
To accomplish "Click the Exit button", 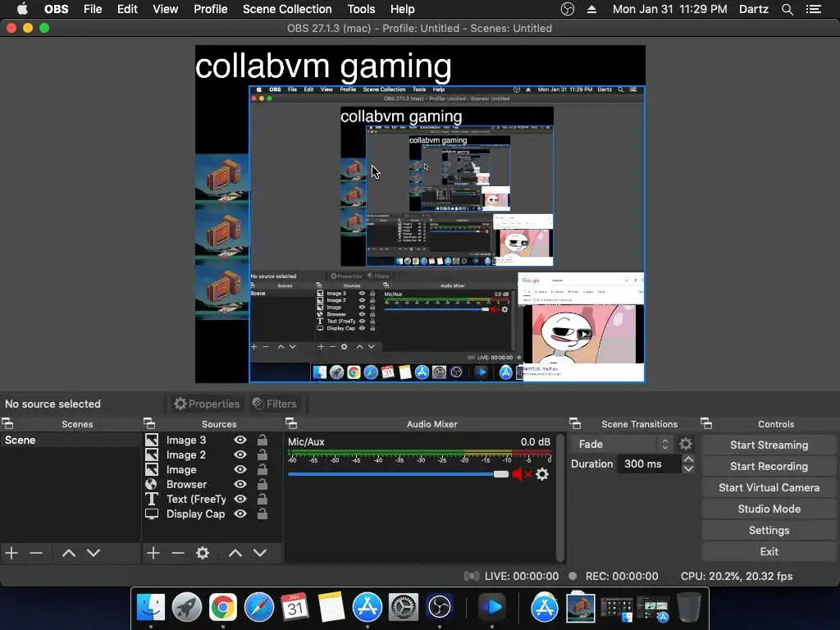I will (x=769, y=552).
